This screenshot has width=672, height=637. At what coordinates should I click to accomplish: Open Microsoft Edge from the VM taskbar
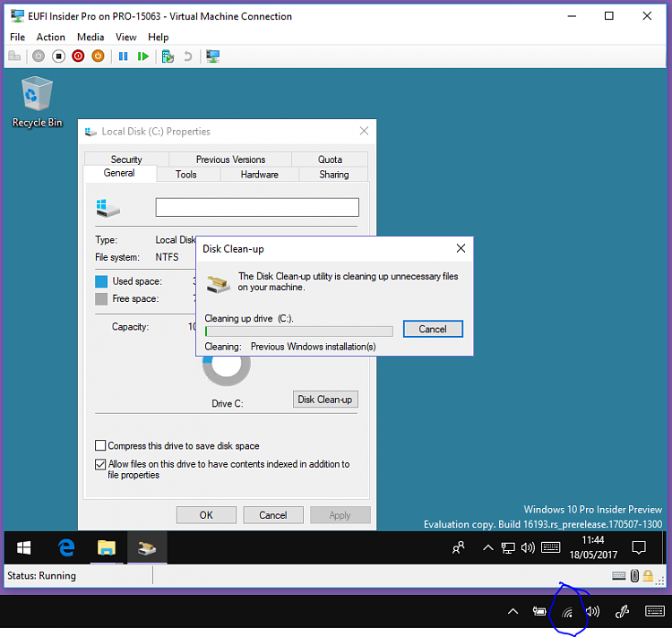coord(66,547)
